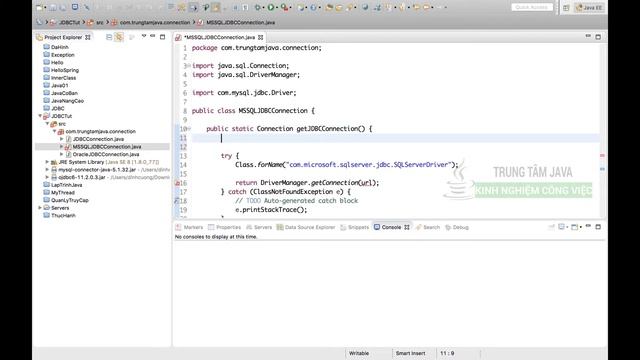Switch to the Debug tab

(457, 227)
